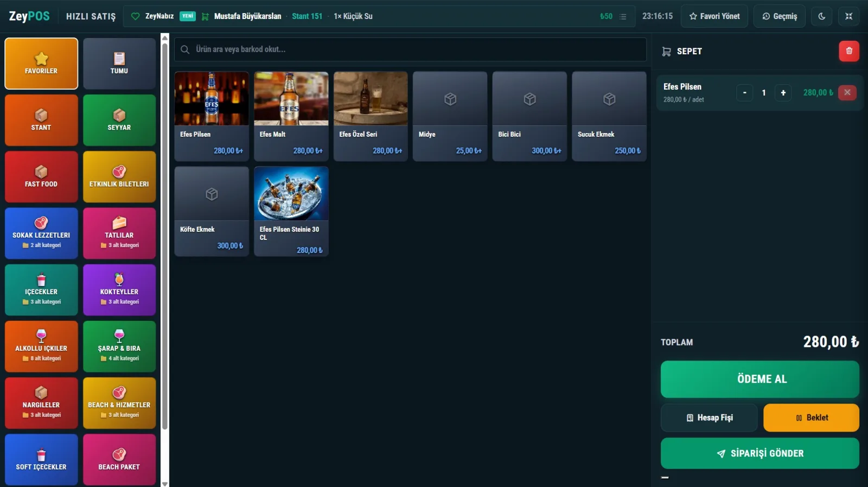Click the 23:16:15 clock

coord(658,16)
